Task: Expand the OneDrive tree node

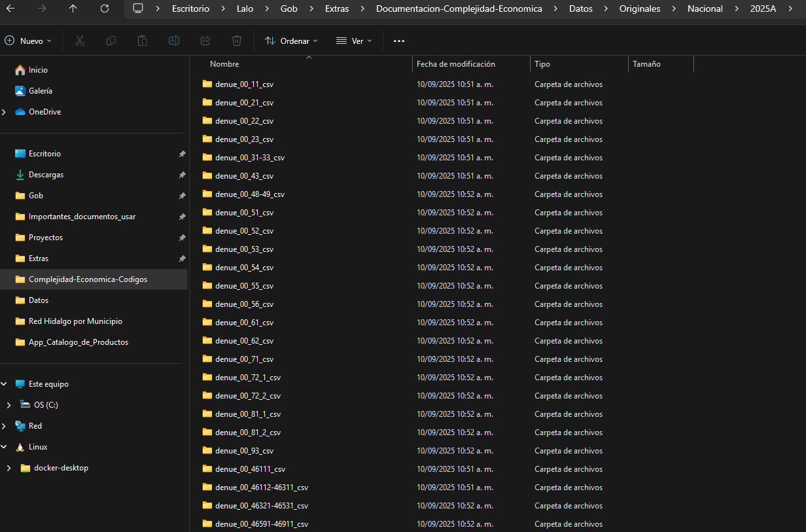Action: (5, 112)
